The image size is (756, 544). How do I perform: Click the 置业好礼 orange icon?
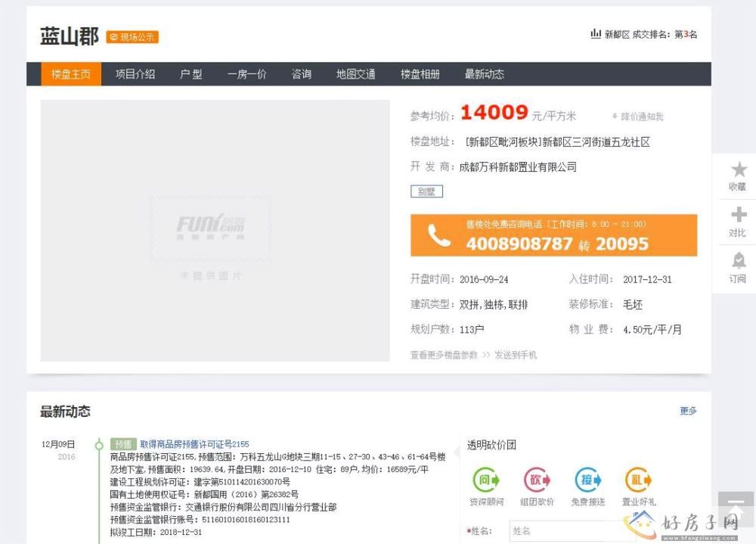[x=638, y=480]
